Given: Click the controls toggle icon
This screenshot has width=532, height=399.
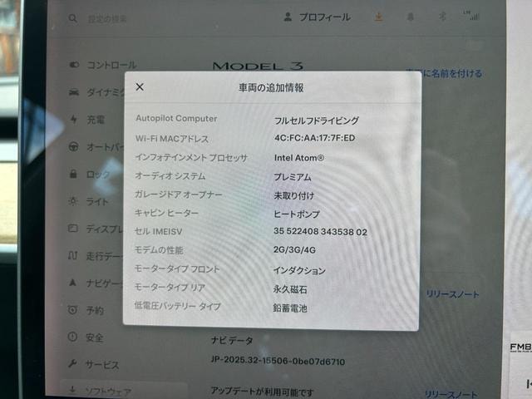Looking at the screenshot, I should click(x=74, y=65).
